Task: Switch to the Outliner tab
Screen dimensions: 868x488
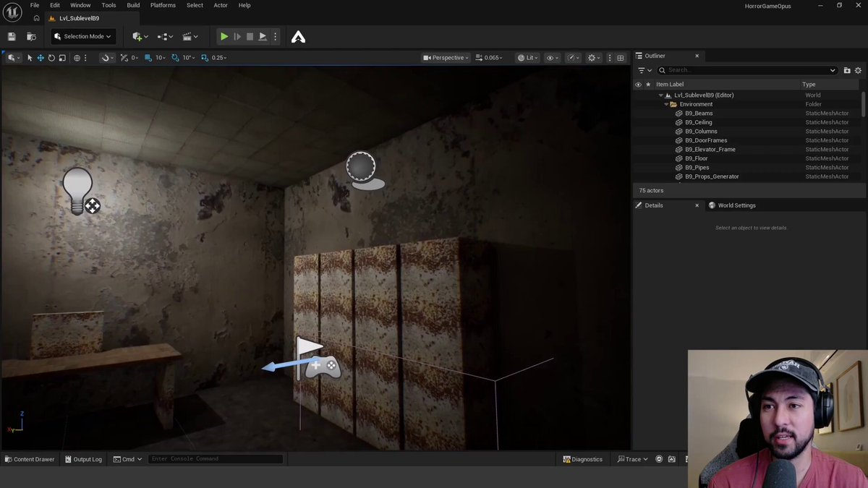Action: [x=655, y=56]
